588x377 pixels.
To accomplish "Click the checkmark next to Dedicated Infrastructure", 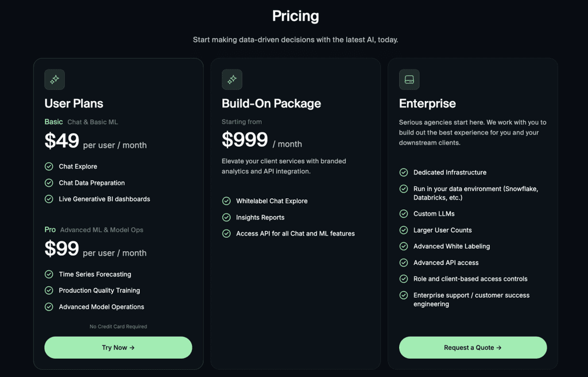I will tap(404, 172).
